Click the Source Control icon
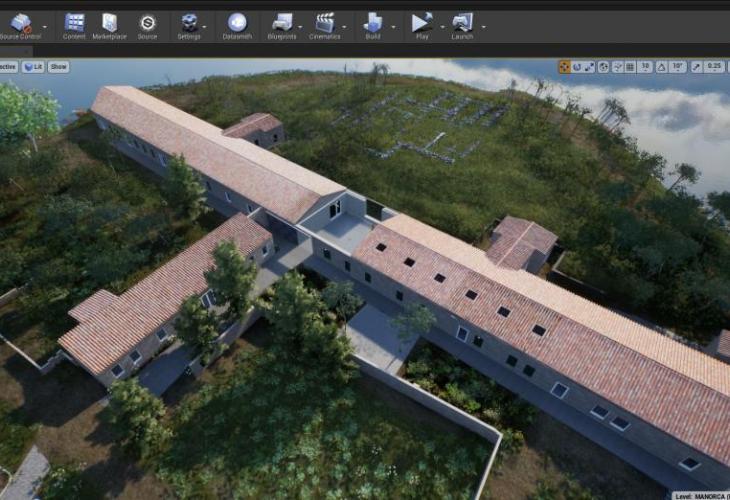Image resolution: width=730 pixels, height=500 pixels. coord(20,24)
